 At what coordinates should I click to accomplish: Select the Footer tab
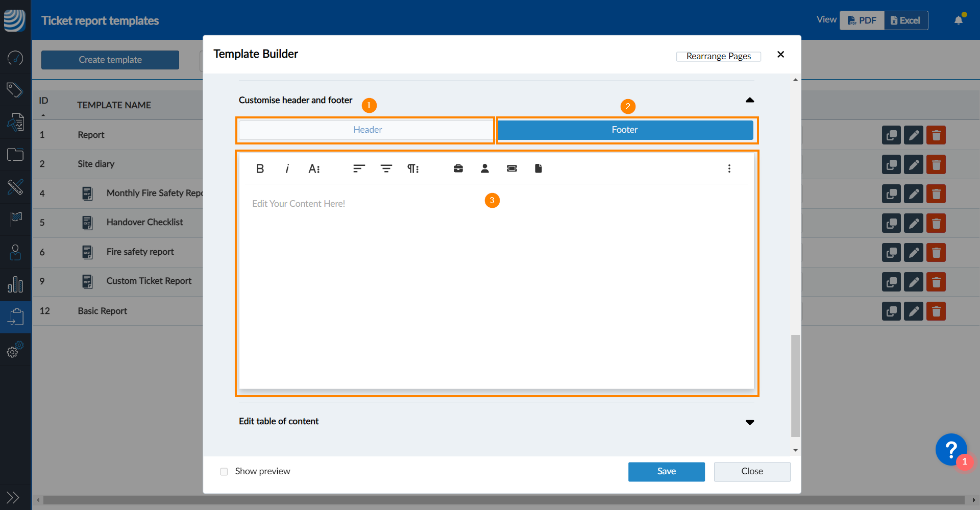(625, 130)
